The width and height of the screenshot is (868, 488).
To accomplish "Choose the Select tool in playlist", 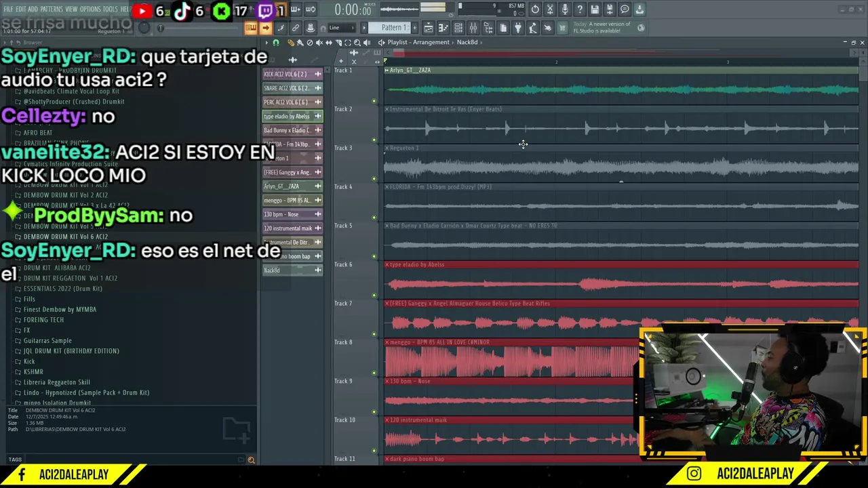I will point(348,43).
